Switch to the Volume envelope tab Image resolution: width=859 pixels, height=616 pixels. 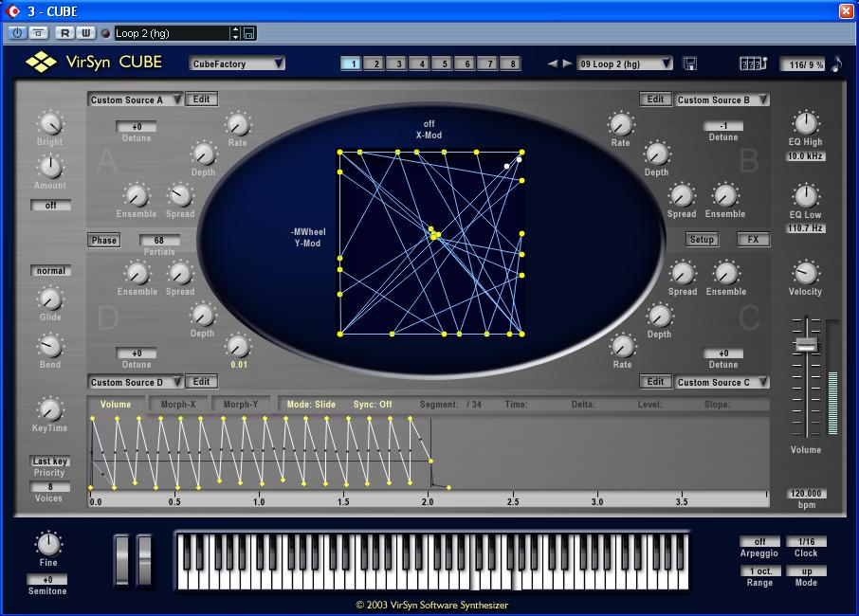coord(116,404)
